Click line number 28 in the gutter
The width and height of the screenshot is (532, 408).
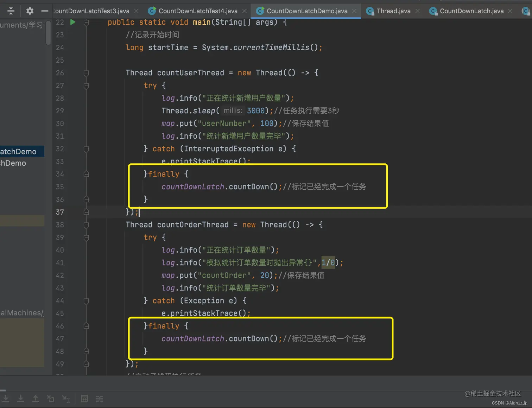coord(60,98)
